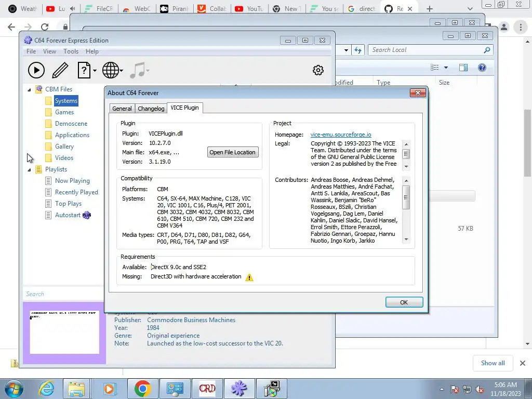Open the Recently Played playlist

76,192
